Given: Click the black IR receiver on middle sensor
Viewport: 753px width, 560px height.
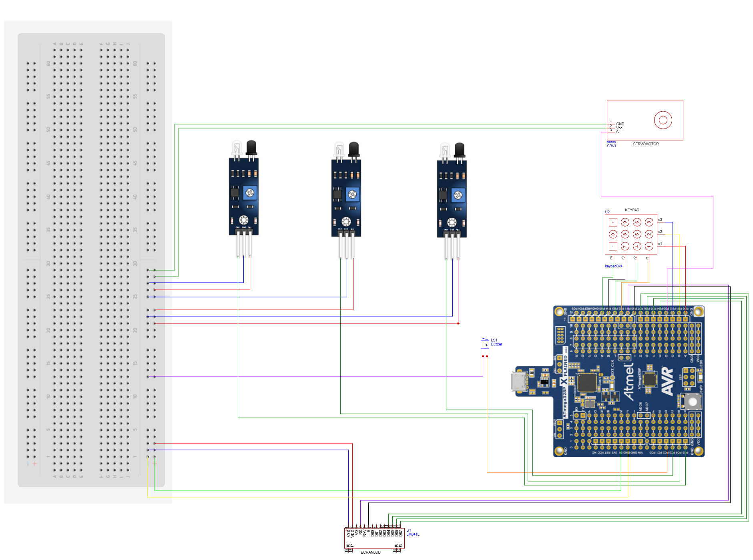Looking at the screenshot, I should click(x=353, y=150).
